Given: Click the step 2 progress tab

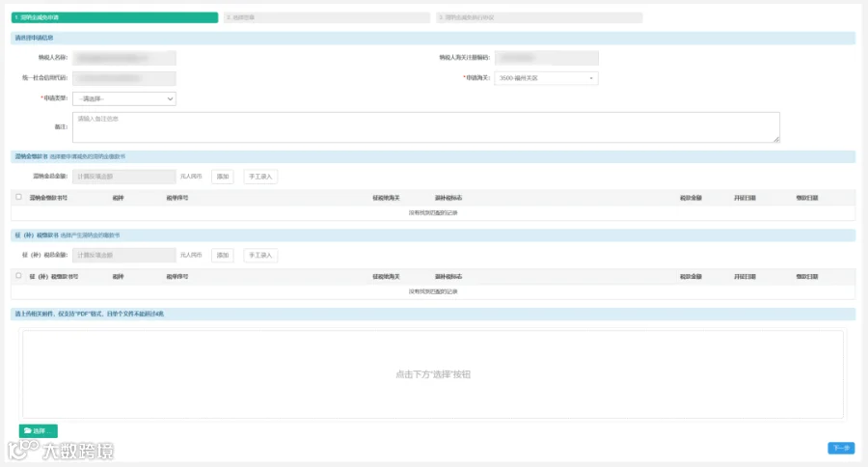Looking at the screenshot, I should click(x=327, y=17).
